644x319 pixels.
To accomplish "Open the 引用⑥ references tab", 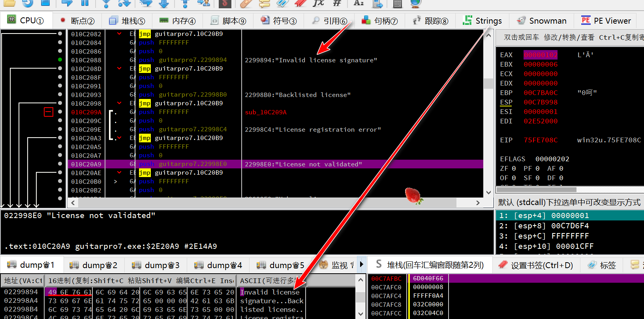I will click(329, 21).
